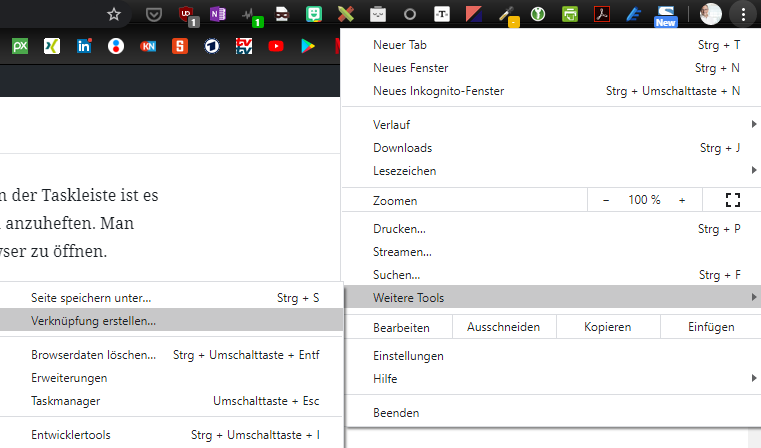The height and width of the screenshot is (448, 761).
Task: Expand the Lesezeichen submenu
Action: tap(551, 171)
